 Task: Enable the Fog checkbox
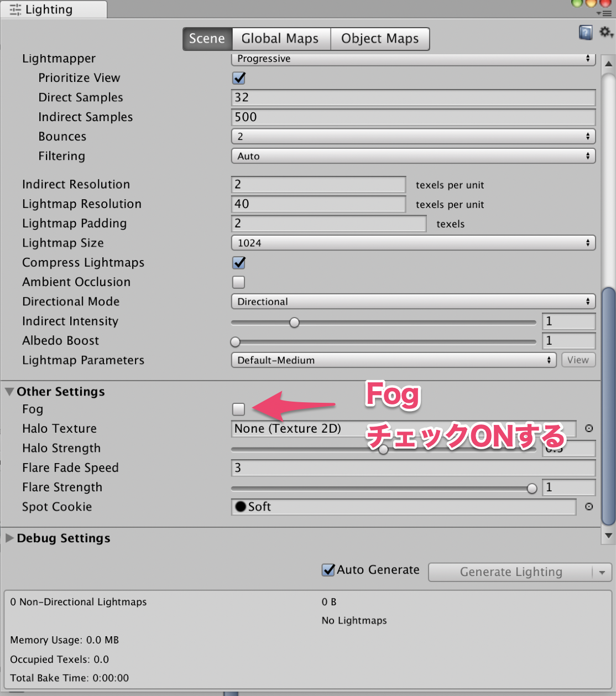tap(238, 409)
